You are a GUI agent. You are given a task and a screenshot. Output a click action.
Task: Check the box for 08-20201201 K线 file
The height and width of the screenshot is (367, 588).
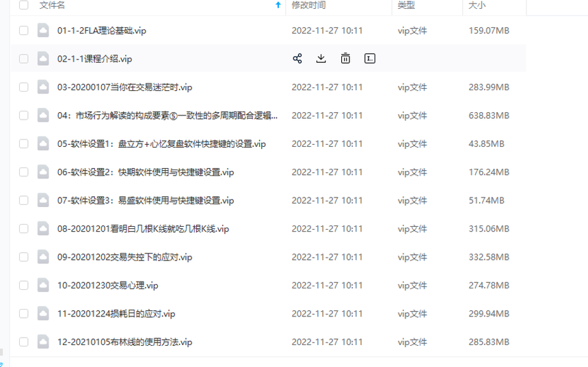pyautogui.click(x=24, y=229)
